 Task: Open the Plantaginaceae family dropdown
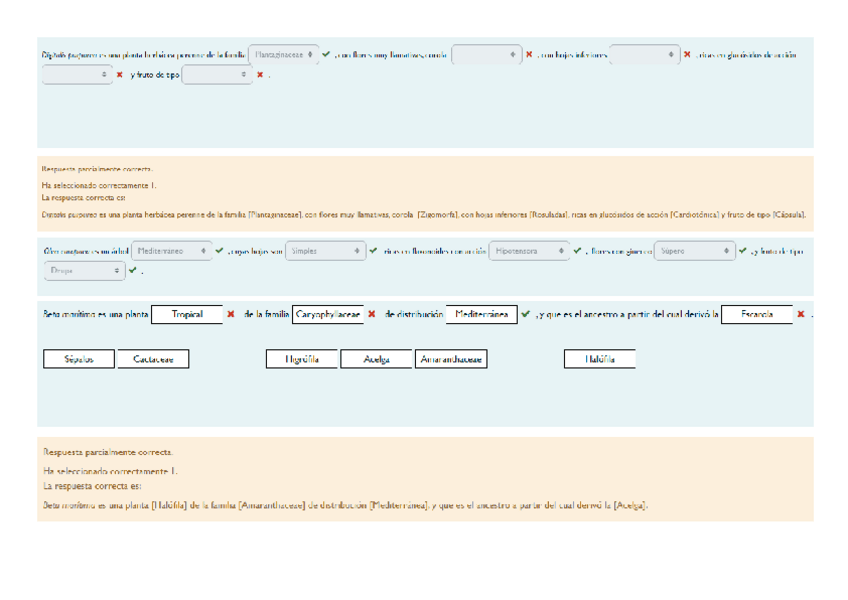point(284,55)
